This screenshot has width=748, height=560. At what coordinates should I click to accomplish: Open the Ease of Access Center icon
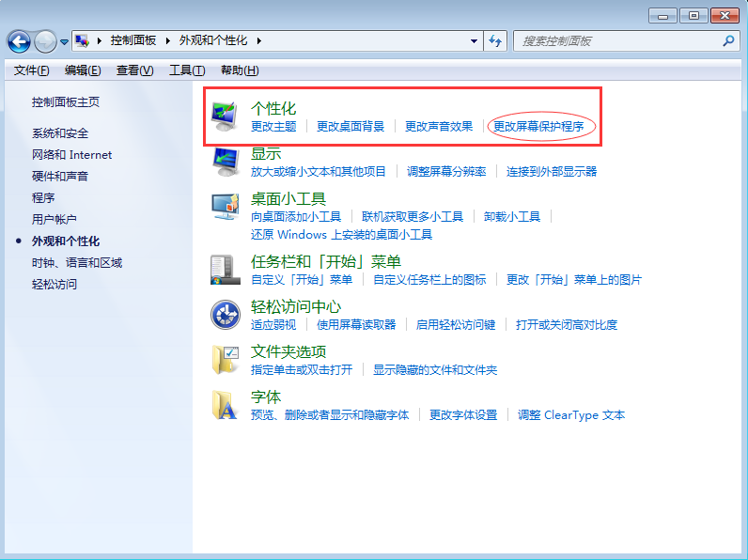[x=225, y=315]
